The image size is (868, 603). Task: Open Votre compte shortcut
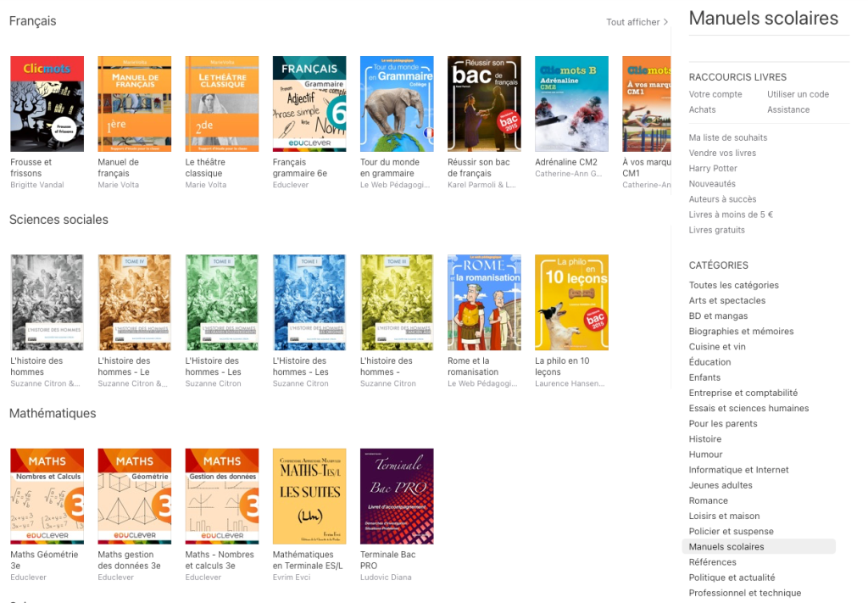pyautogui.click(x=715, y=94)
